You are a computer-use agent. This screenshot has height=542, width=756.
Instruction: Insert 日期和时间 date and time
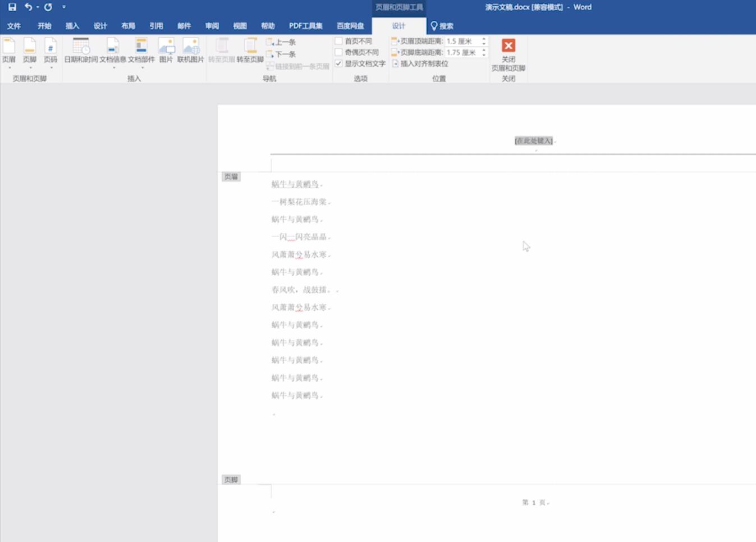point(81,51)
